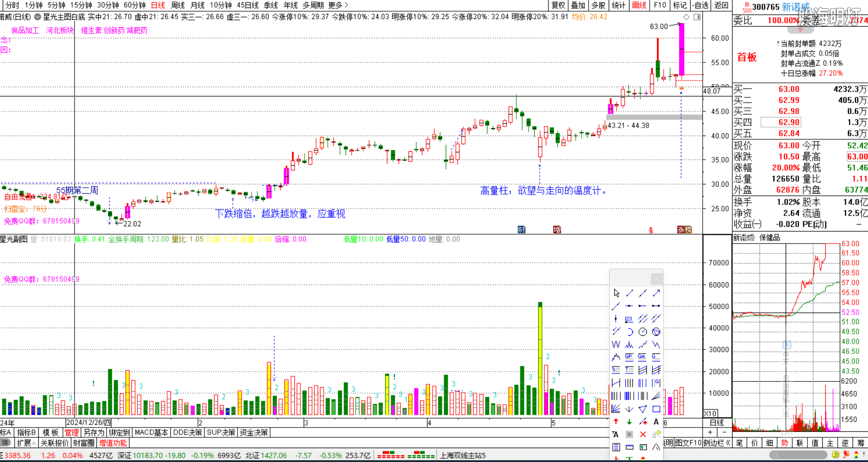The height and width of the screenshot is (462, 868).
Task: Open the 指标B indicator tab
Action: tap(26, 433)
